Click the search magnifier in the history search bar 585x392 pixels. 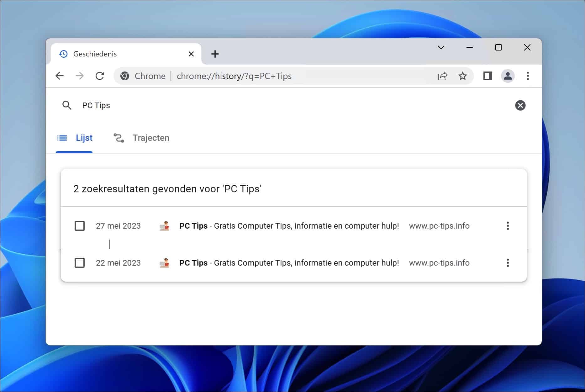coord(67,105)
